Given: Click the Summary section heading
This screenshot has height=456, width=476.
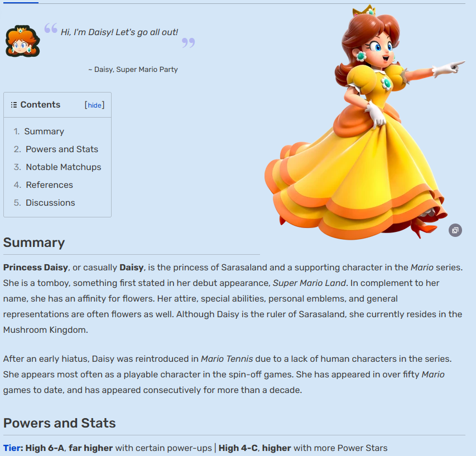Looking at the screenshot, I should click(34, 242).
